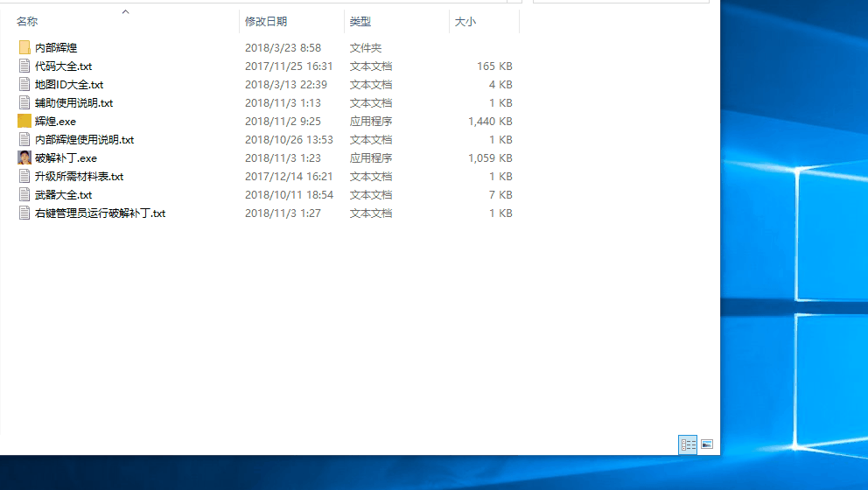868x490 pixels.
Task: Sort files by 类型 column header
Action: pyautogui.click(x=360, y=21)
